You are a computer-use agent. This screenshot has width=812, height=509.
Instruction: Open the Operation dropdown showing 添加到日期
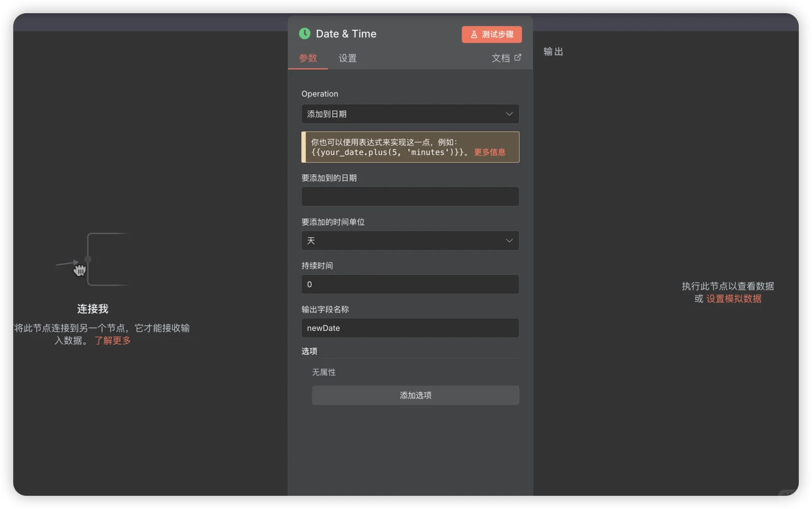[409, 114]
